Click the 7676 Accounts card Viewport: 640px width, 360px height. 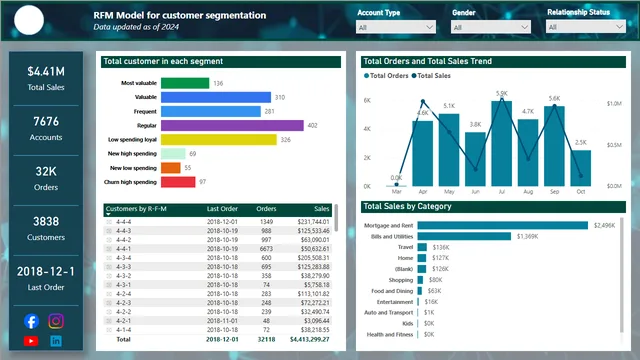click(46, 129)
